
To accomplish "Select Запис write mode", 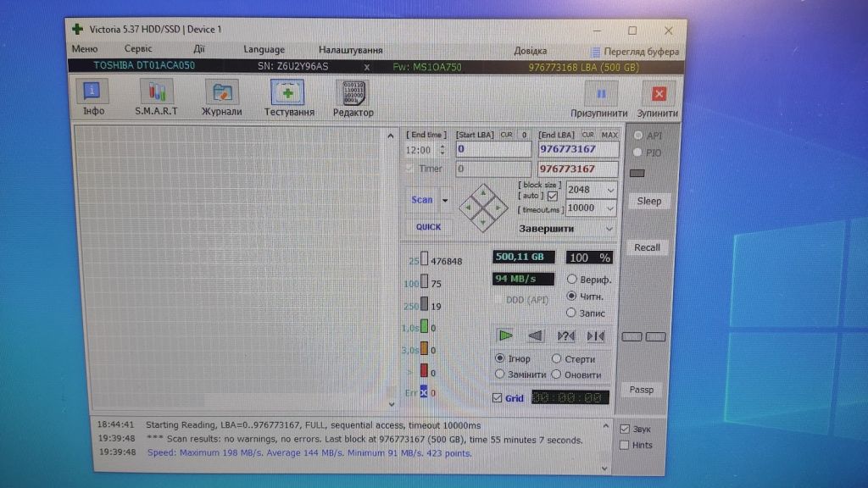I will [571, 313].
